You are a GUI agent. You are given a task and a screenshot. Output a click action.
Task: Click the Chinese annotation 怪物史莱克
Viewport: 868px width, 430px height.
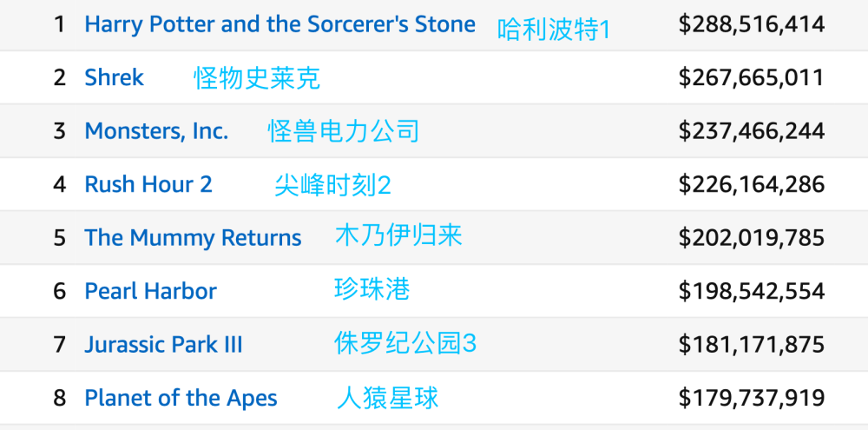257,78
